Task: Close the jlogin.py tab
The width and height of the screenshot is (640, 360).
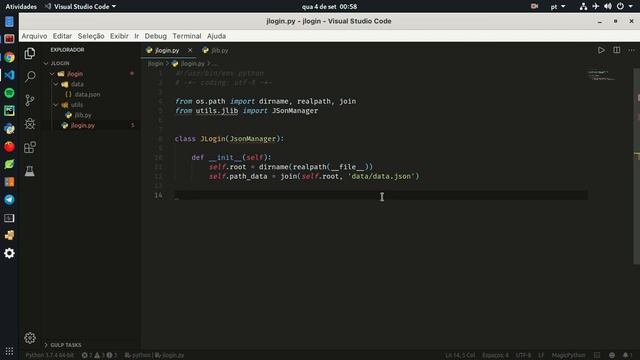Action: 190,50
